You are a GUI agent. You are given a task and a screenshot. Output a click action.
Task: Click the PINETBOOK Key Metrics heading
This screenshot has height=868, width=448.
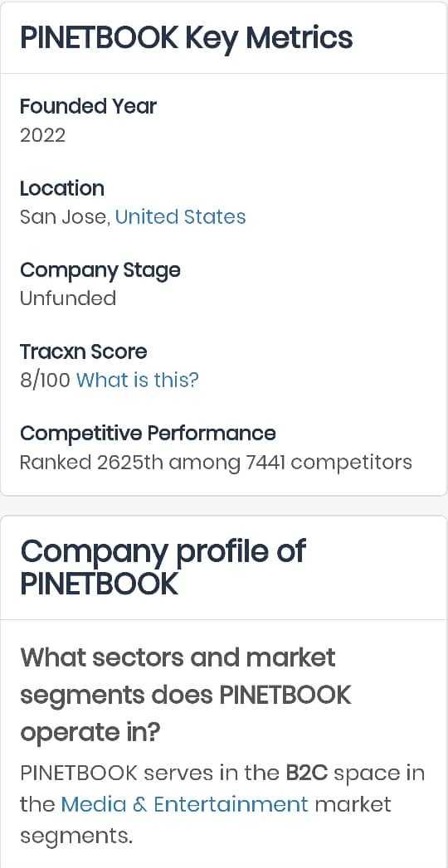click(186, 38)
